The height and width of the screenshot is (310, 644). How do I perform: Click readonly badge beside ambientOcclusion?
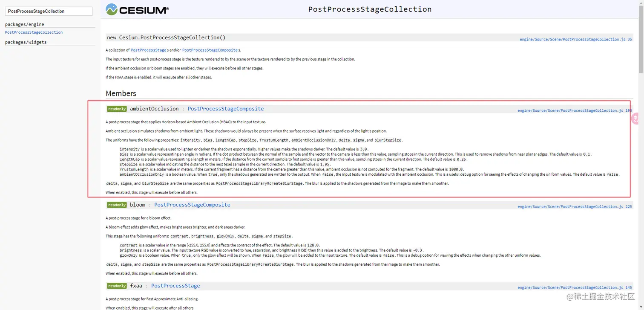[117, 109]
